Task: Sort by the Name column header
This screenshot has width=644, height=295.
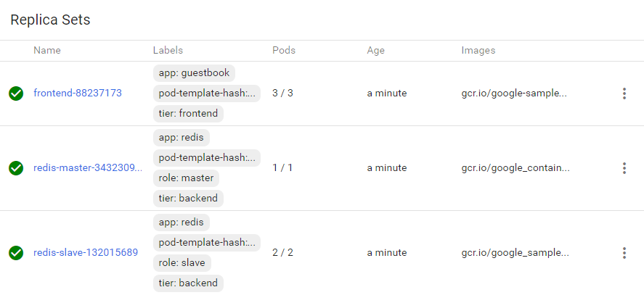Action: 47,51
